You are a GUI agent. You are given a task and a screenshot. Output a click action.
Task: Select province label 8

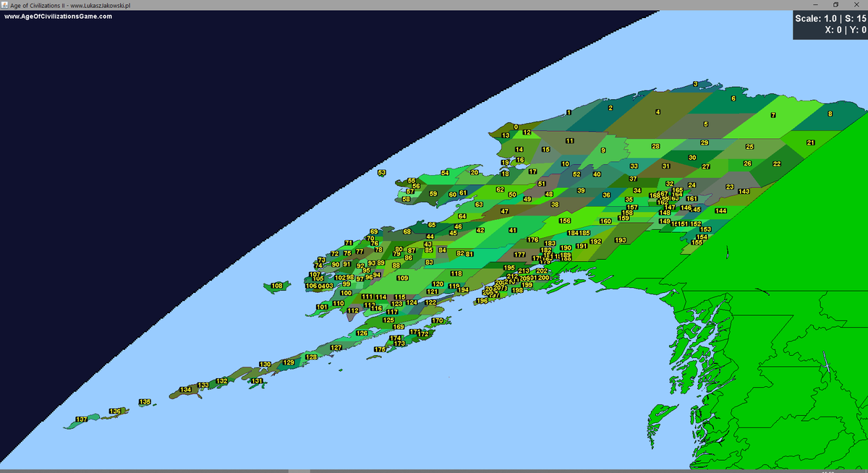click(830, 114)
